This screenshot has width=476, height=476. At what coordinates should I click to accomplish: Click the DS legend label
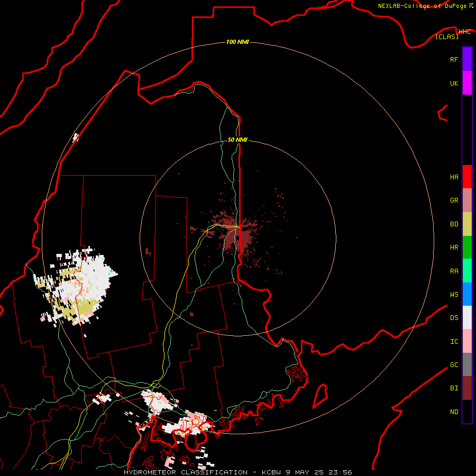point(454,318)
